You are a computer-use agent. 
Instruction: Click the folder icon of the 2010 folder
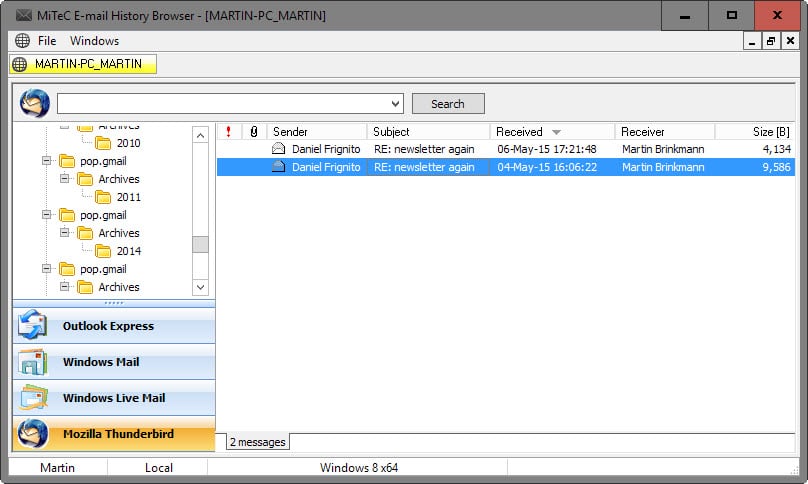(x=103, y=143)
